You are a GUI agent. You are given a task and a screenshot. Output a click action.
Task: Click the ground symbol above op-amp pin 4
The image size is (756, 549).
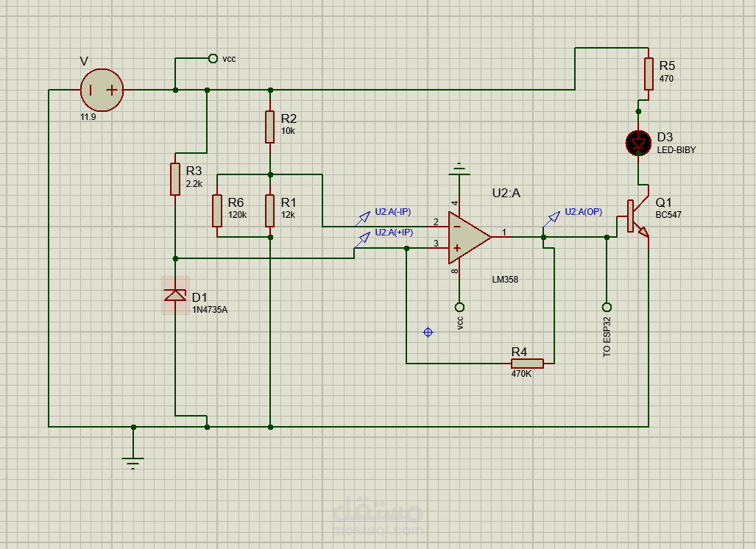coord(459,169)
